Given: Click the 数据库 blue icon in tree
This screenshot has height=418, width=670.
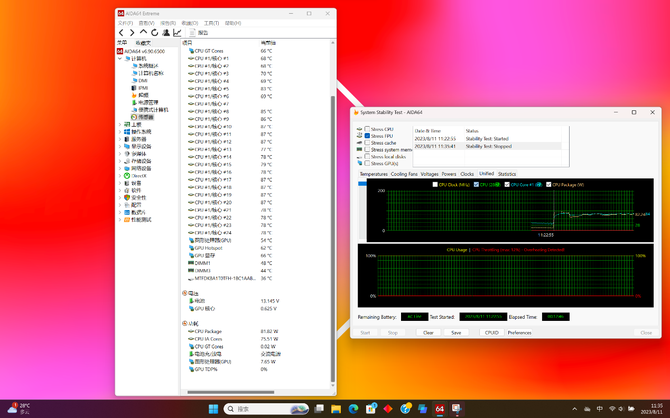Looking at the screenshot, I should coord(127,212).
